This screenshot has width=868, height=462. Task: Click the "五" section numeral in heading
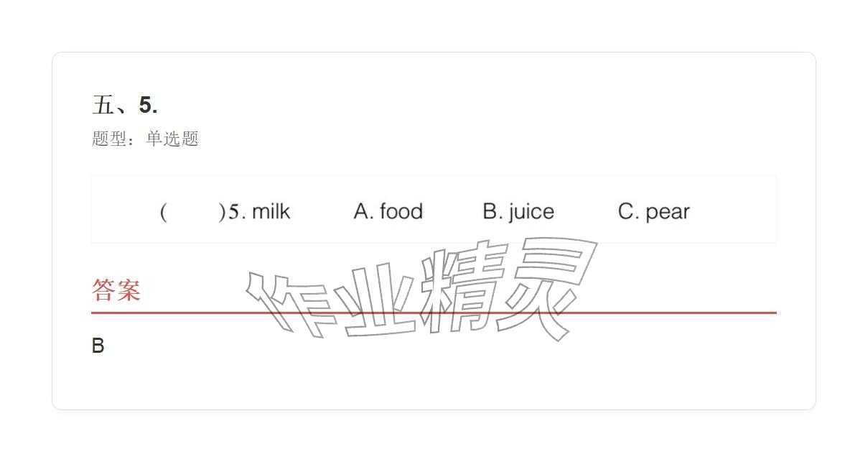pyautogui.click(x=103, y=106)
